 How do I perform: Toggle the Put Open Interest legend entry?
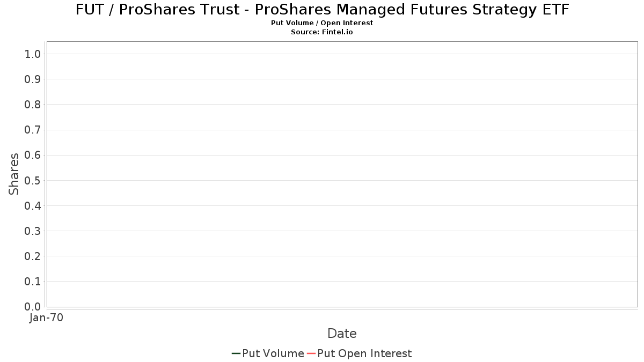[x=359, y=353]
